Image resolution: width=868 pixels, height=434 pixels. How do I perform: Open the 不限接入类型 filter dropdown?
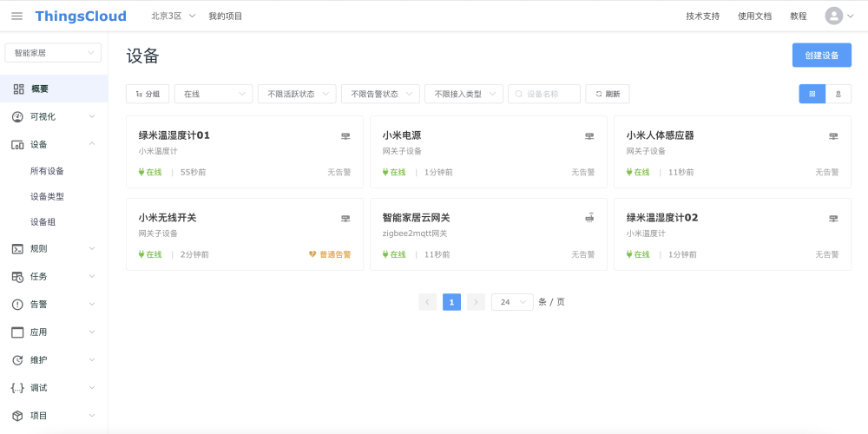464,94
